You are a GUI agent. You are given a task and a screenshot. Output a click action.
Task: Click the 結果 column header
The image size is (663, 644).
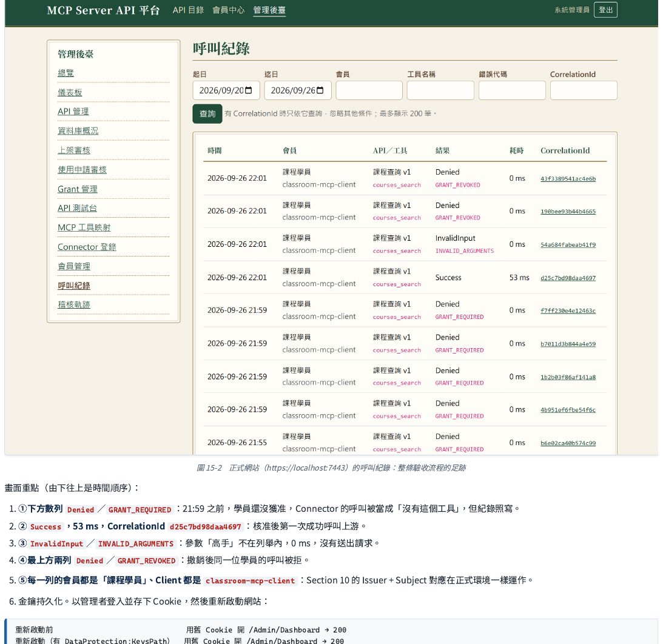[x=442, y=150]
